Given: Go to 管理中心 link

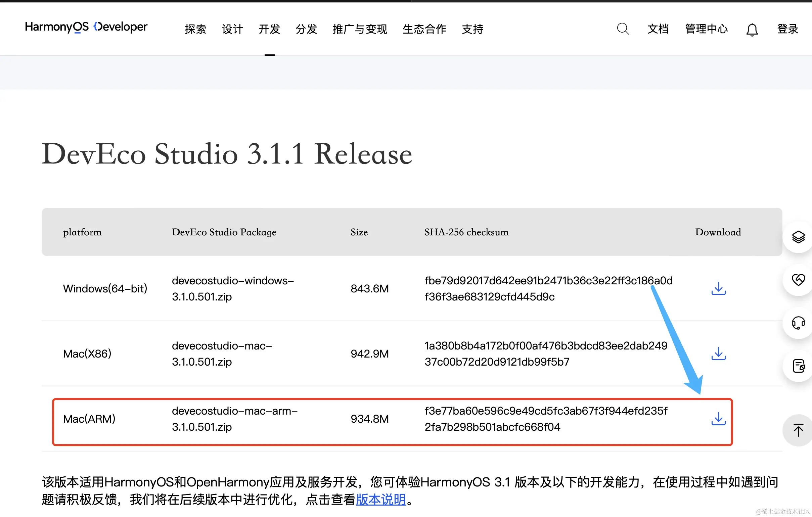Looking at the screenshot, I should coord(706,29).
